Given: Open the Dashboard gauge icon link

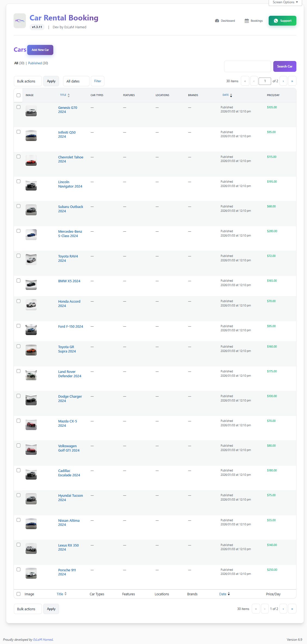Looking at the screenshot, I should 217,21.
